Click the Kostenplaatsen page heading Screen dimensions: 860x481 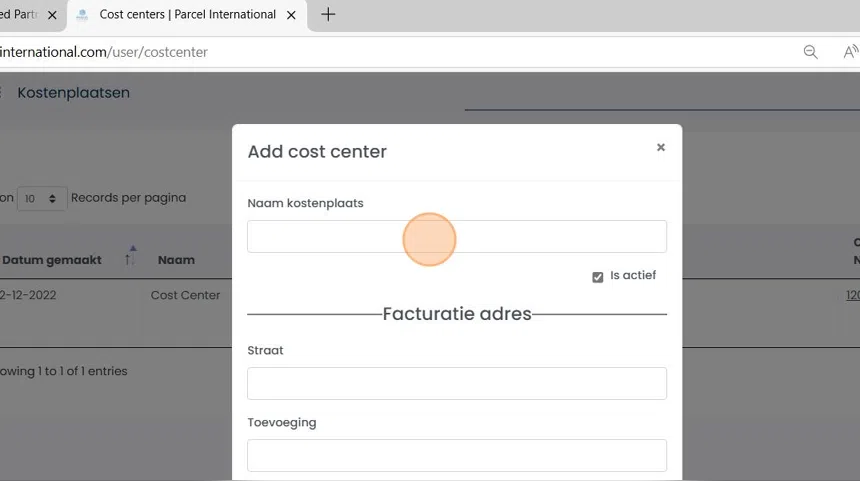pyautogui.click(x=74, y=93)
